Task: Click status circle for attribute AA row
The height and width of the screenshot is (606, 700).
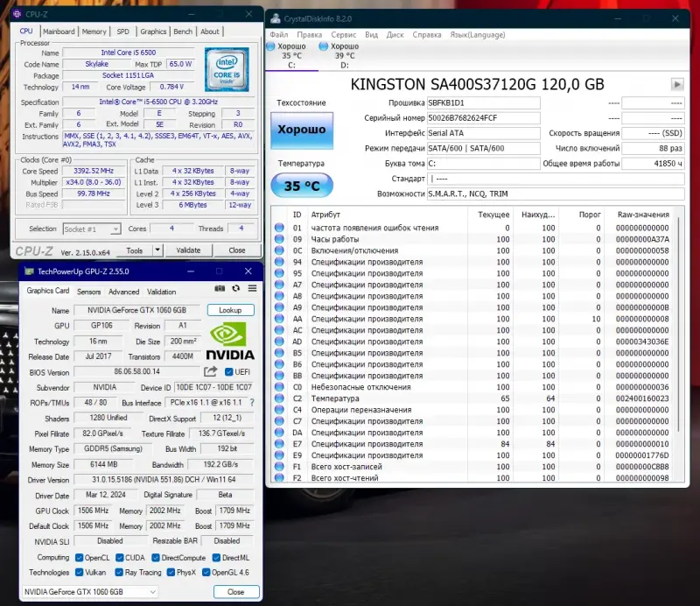Action: 279,319
